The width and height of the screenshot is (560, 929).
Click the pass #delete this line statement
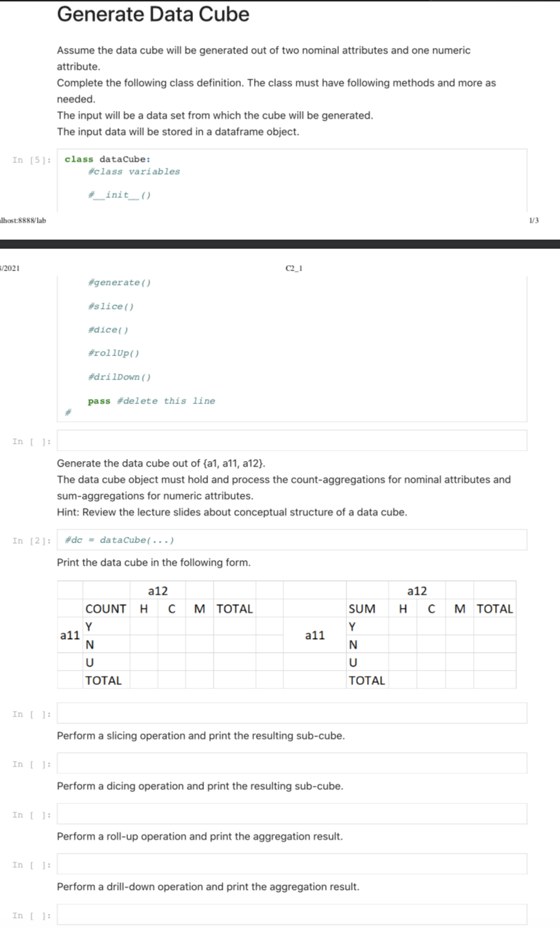point(152,400)
